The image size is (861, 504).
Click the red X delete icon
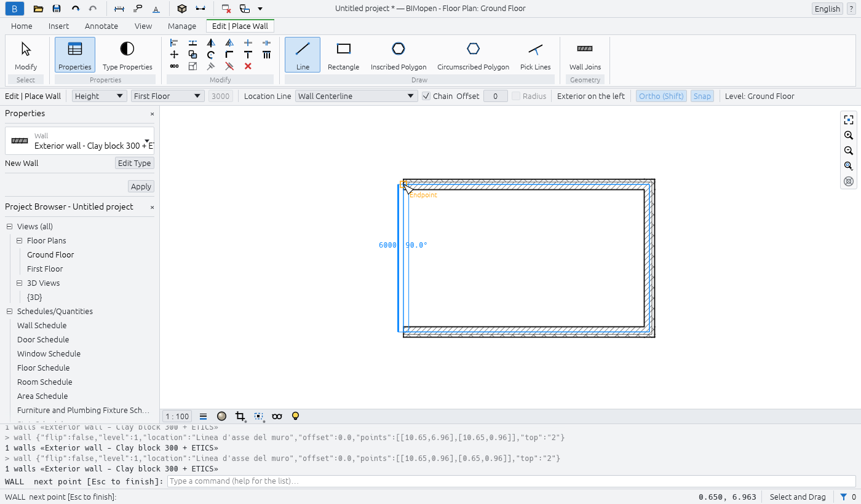click(248, 66)
